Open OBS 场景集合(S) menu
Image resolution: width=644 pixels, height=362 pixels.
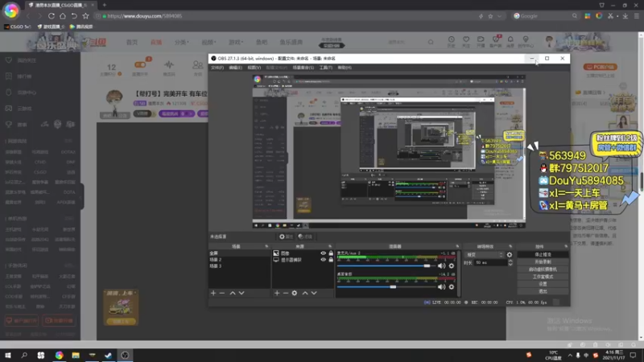coord(303,68)
